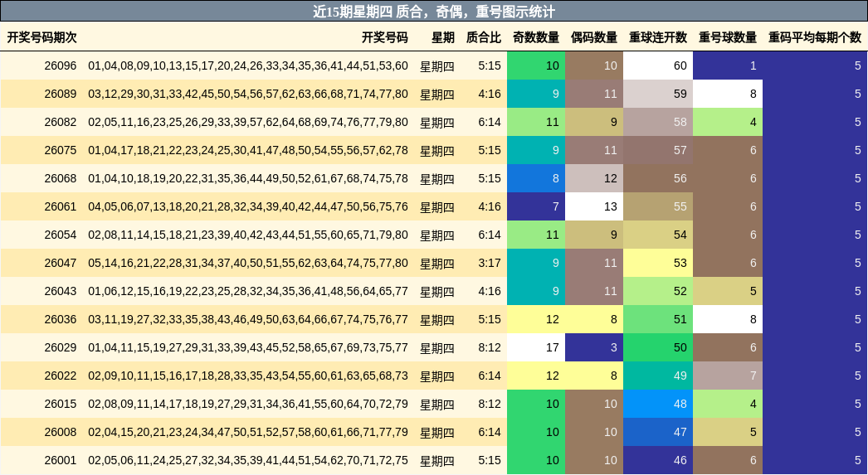Click the 8:12 ratio in row 26015
868x475 pixels.
tap(490, 405)
